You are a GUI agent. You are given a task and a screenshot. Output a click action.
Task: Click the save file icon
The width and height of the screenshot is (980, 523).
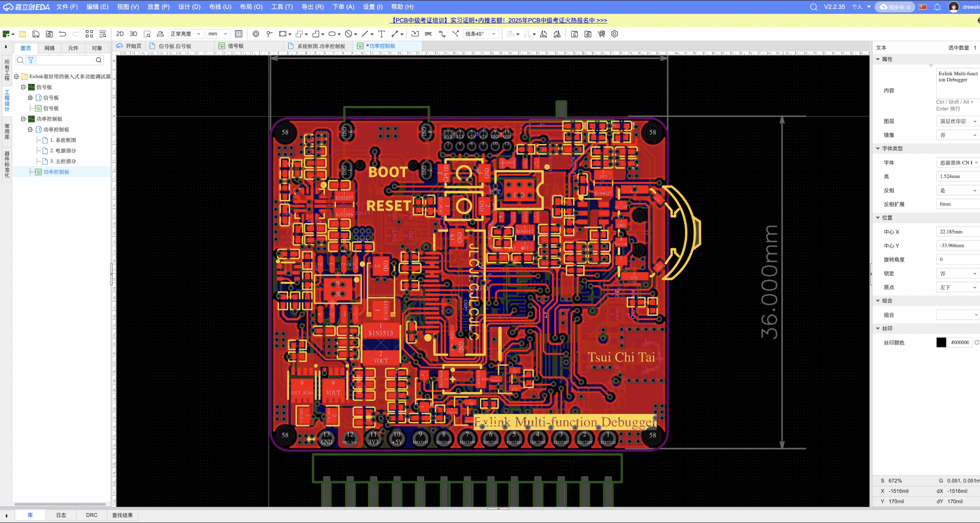click(36, 34)
